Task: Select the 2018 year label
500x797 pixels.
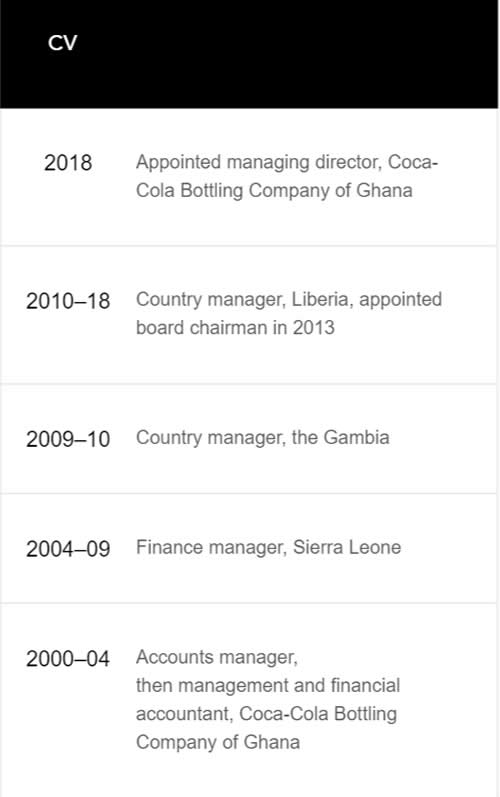Action: tap(68, 163)
